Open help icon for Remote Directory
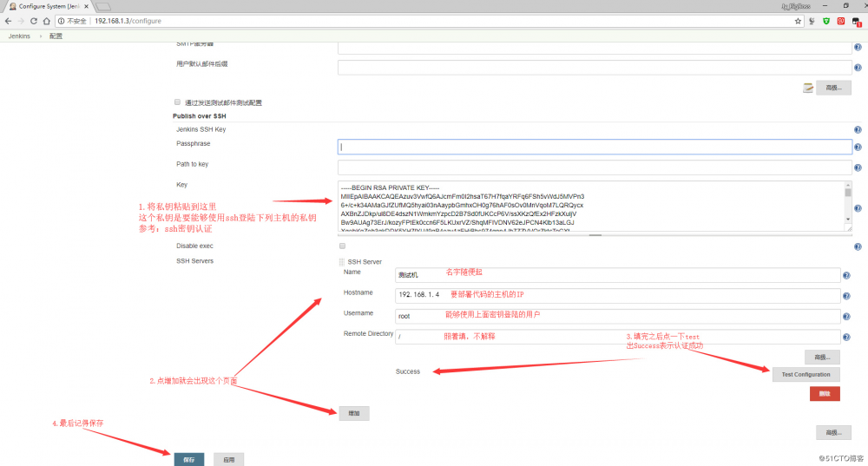 846,337
